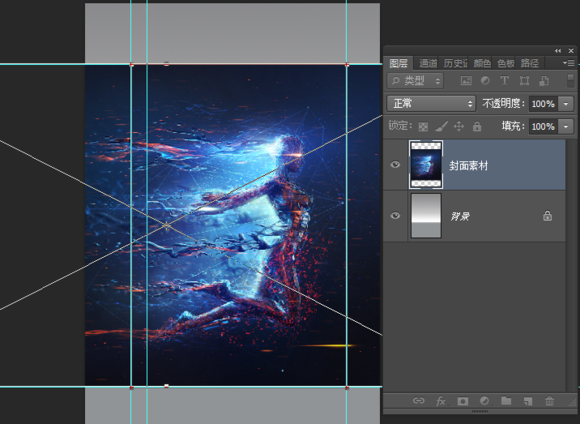Select the 背景 layer thumbnail
The width and height of the screenshot is (580, 424).
click(426, 216)
